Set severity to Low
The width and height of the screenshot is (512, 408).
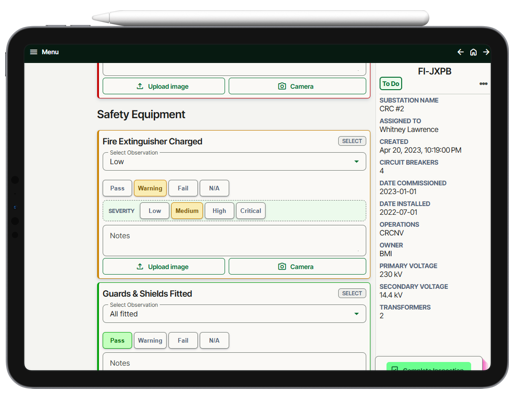pyautogui.click(x=155, y=211)
